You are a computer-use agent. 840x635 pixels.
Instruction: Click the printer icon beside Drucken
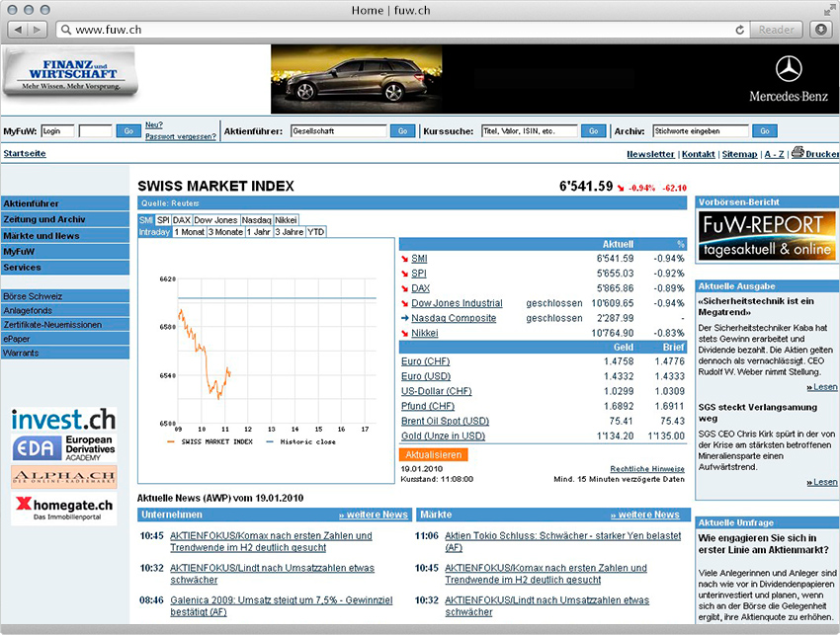pyautogui.click(x=798, y=152)
